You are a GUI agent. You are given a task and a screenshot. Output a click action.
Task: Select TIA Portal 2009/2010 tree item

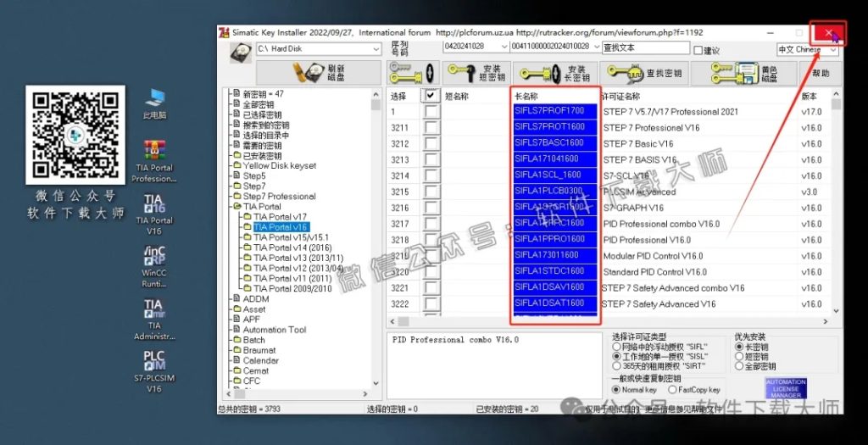click(x=292, y=288)
